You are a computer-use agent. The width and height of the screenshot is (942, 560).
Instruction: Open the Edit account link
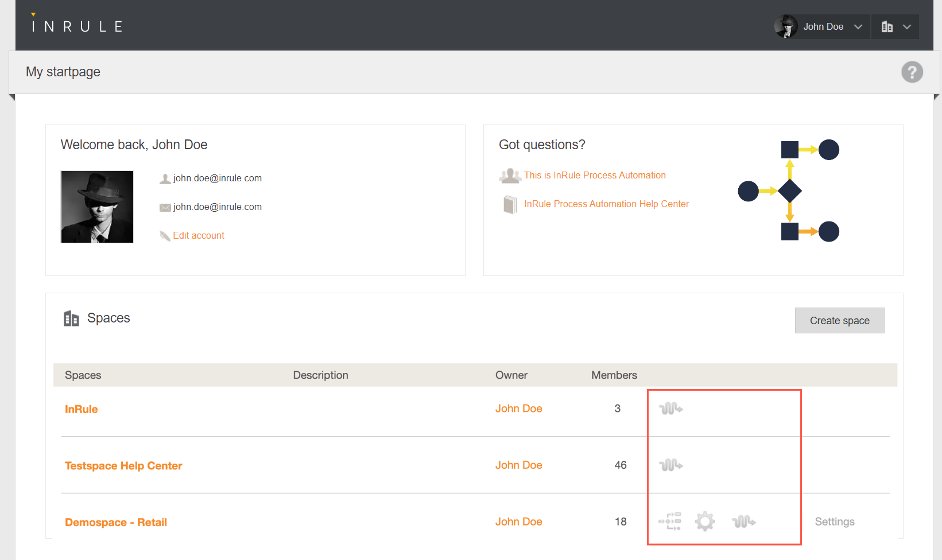pos(199,235)
